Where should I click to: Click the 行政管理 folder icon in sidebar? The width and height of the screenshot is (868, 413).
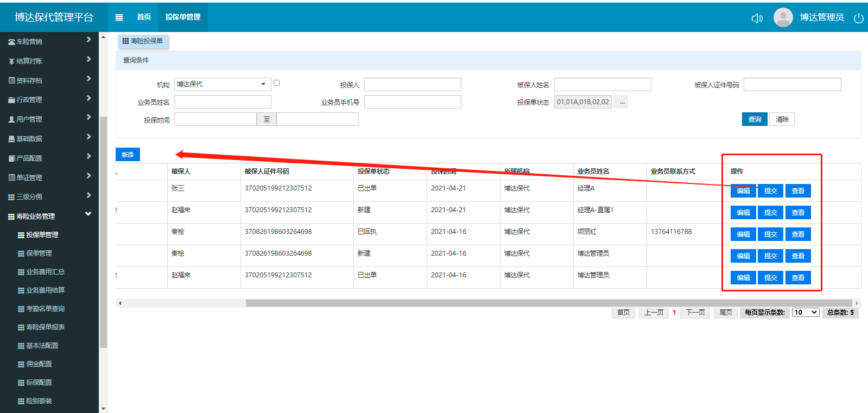point(11,100)
